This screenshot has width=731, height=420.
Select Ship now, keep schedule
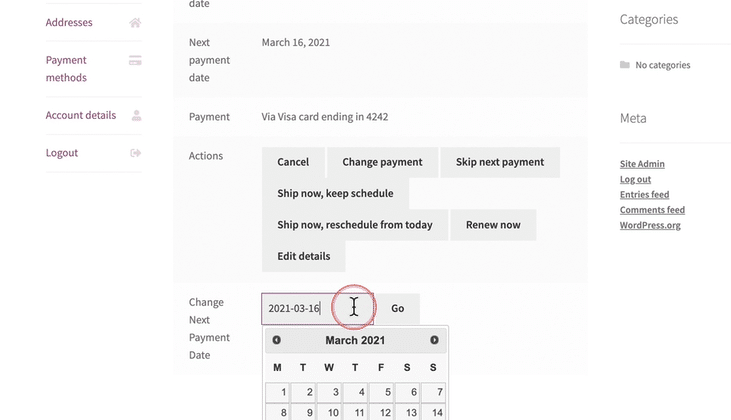(x=335, y=193)
